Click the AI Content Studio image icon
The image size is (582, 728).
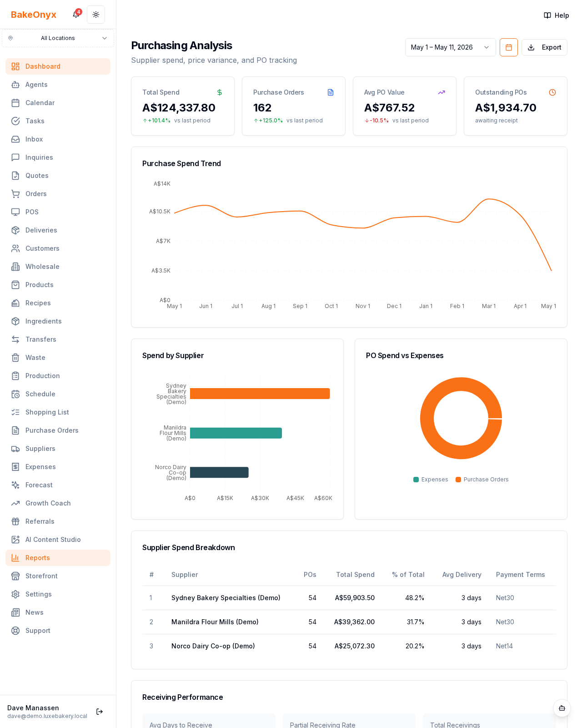(15, 540)
